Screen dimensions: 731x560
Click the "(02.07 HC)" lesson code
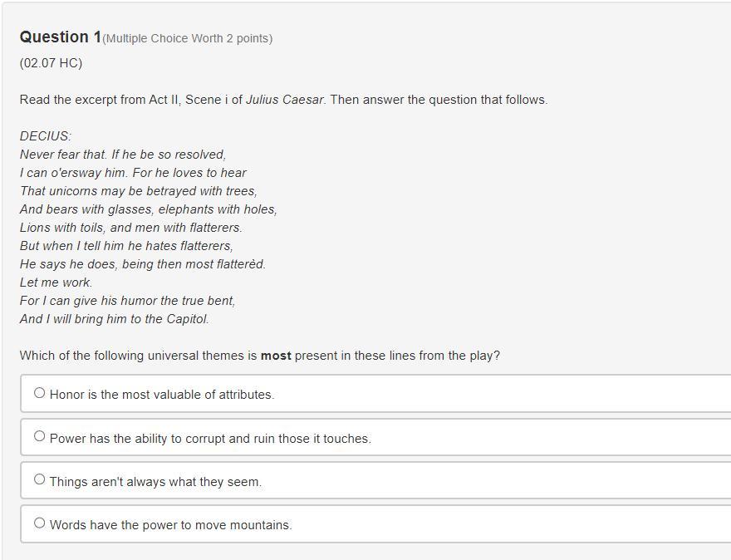point(51,63)
